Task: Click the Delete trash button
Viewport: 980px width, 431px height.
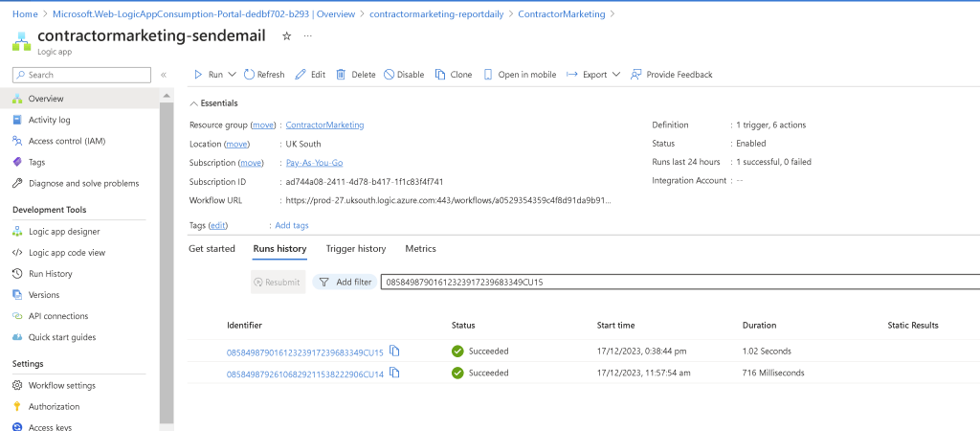Action: click(x=356, y=75)
